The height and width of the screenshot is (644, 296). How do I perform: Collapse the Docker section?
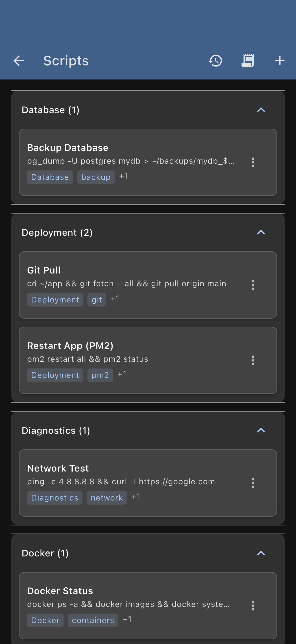click(261, 553)
